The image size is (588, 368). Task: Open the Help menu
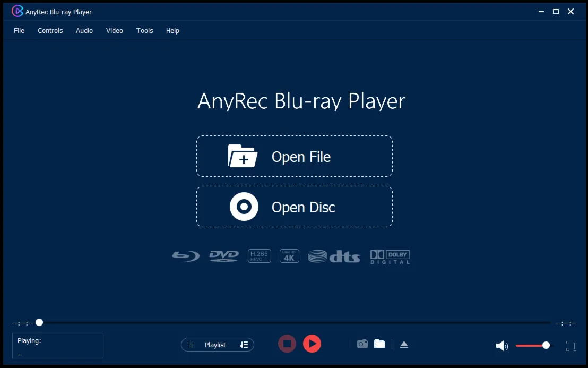click(x=172, y=31)
